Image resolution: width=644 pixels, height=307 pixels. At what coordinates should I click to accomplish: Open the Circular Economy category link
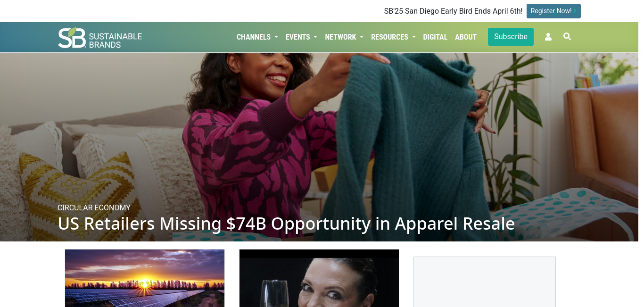(x=94, y=207)
